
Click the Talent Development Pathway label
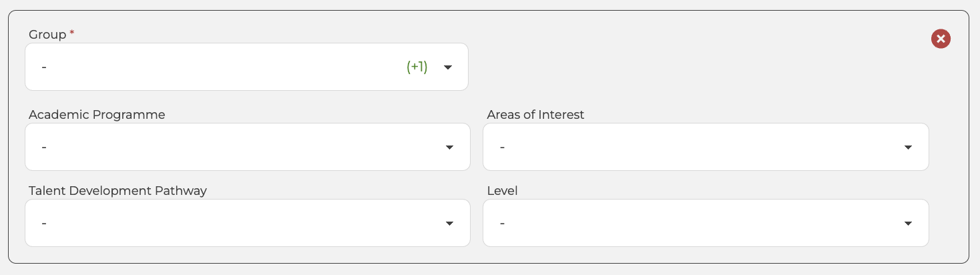[117, 191]
